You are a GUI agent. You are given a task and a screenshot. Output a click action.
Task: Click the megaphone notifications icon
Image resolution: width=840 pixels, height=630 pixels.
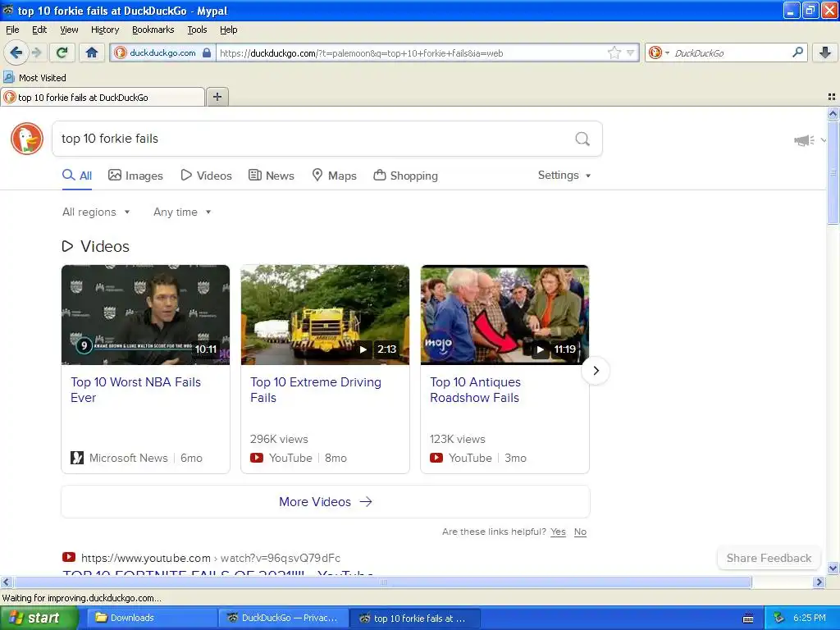pos(804,140)
